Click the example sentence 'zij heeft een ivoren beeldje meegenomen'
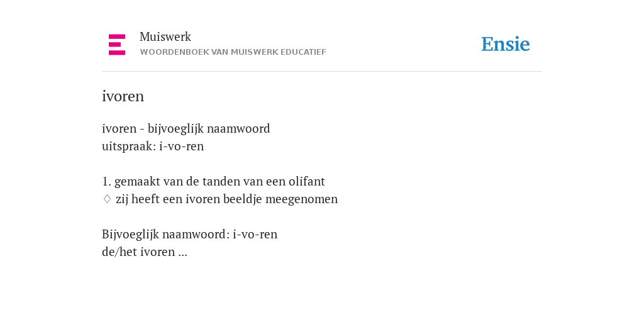The width and height of the screenshot is (644, 322). point(226,199)
